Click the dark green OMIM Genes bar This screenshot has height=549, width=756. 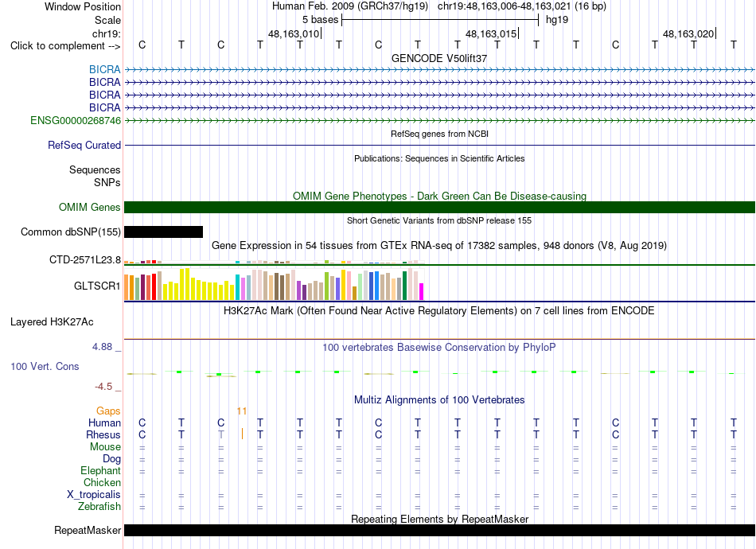439,207
